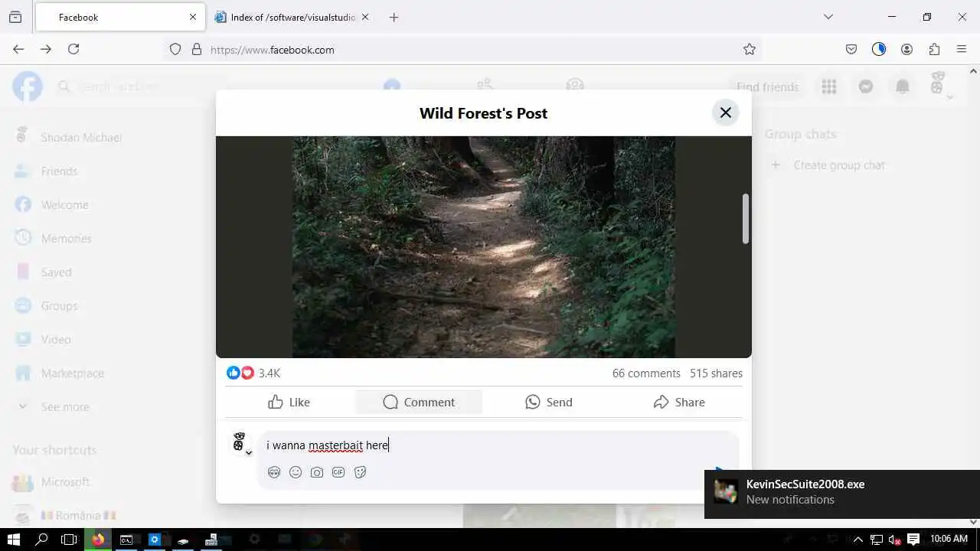Go forward in browser history
The width and height of the screenshot is (980, 551).
pos(46,49)
